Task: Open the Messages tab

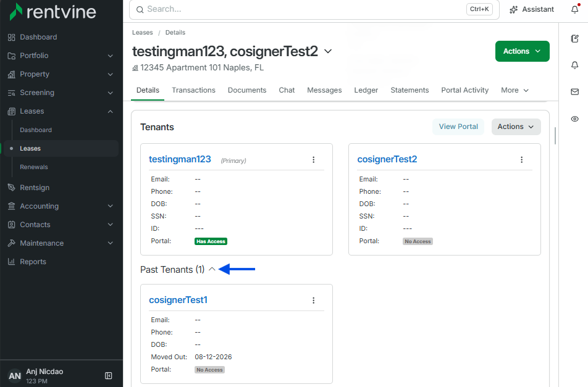Action: [x=324, y=90]
